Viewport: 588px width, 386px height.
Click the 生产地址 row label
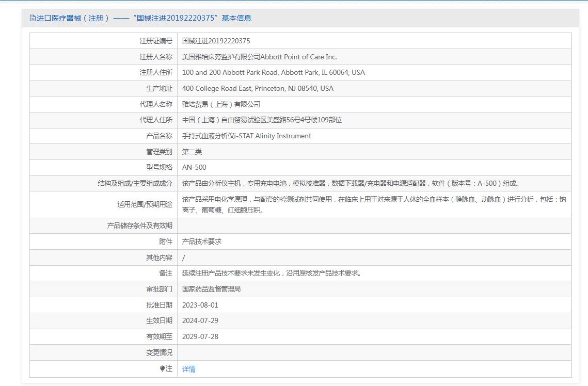tap(160, 88)
